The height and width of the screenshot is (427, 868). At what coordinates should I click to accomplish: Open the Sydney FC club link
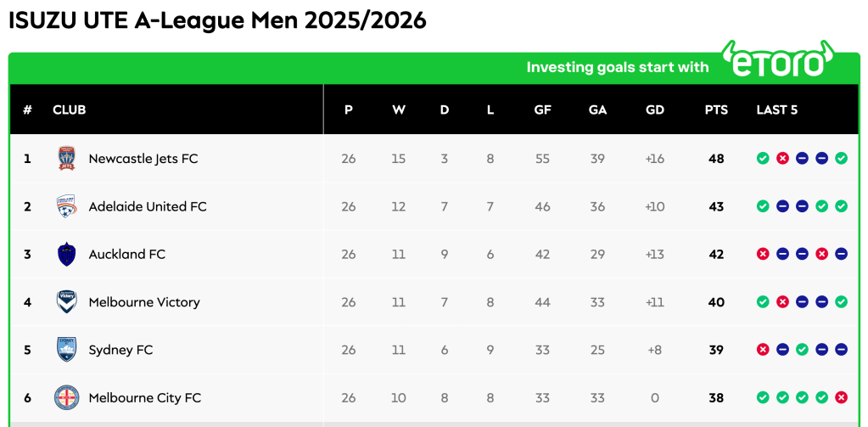(x=120, y=350)
